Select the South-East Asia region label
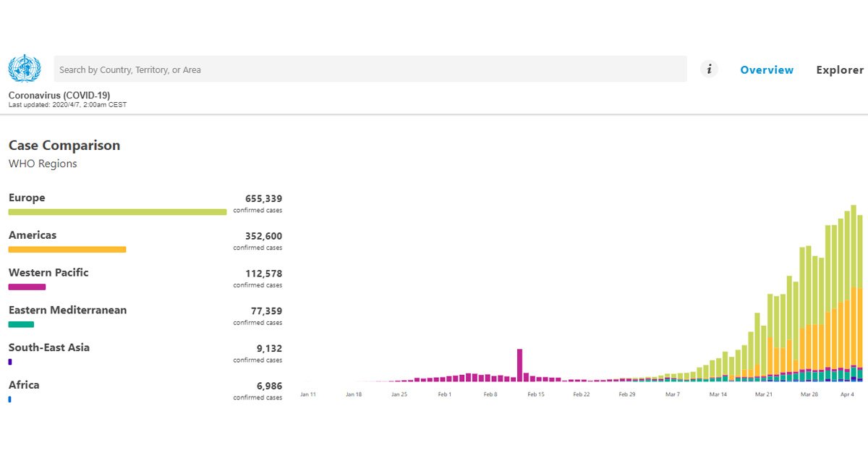This screenshot has height=456, width=868. coord(49,347)
